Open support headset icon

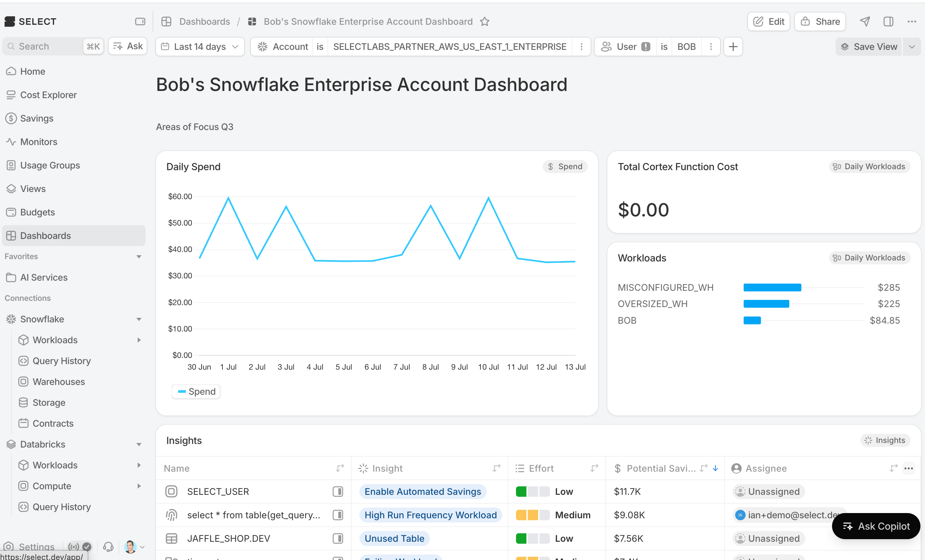pos(108,547)
